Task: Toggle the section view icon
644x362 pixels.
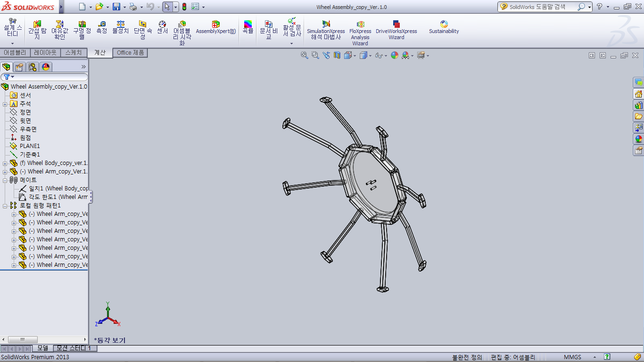Action: [337, 55]
